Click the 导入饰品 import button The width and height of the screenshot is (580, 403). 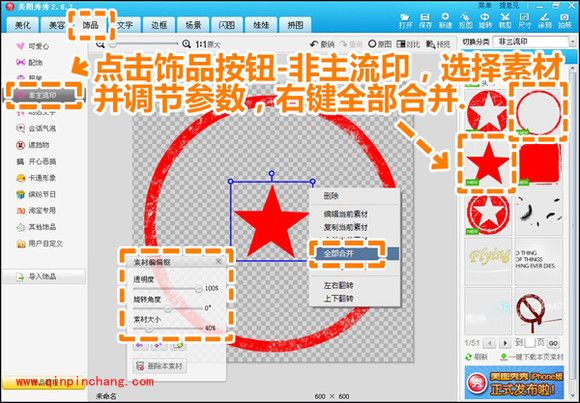pyautogui.click(x=44, y=276)
